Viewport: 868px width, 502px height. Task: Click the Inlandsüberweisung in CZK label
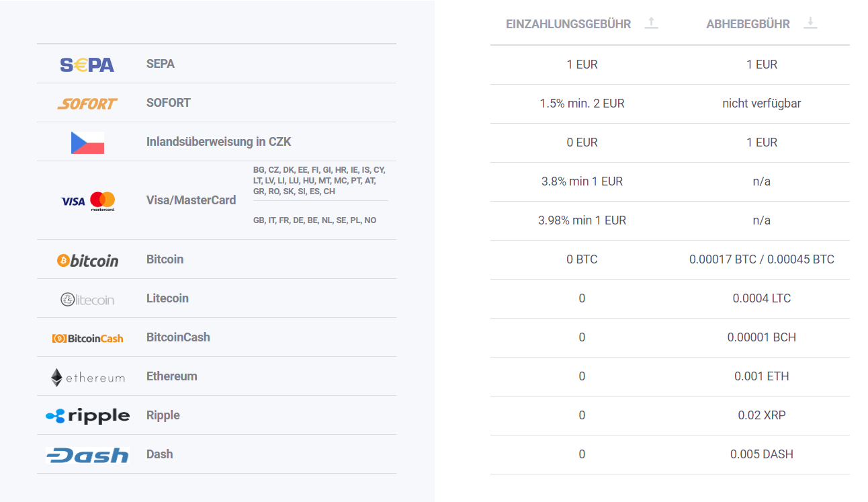[x=219, y=142]
